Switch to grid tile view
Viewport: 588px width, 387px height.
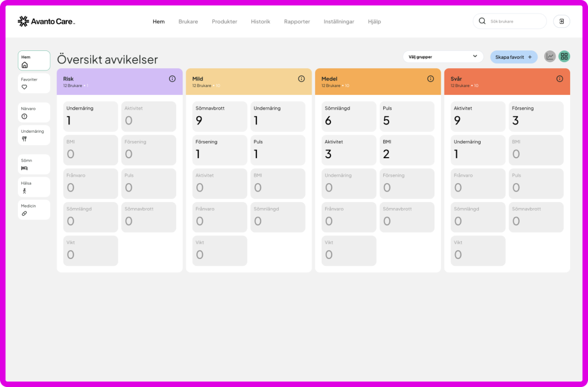[564, 56]
